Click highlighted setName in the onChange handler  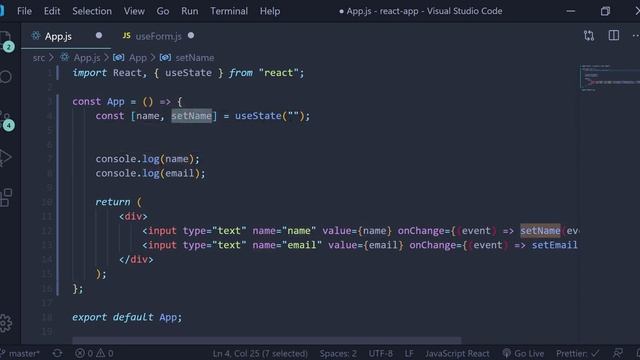(540, 231)
